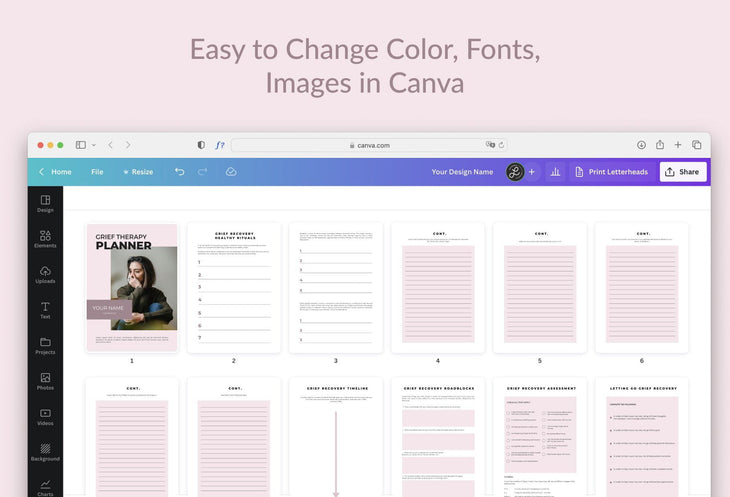Image resolution: width=730 pixels, height=497 pixels.
Task: Open the Elements panel
Action: tap(45, 239)
